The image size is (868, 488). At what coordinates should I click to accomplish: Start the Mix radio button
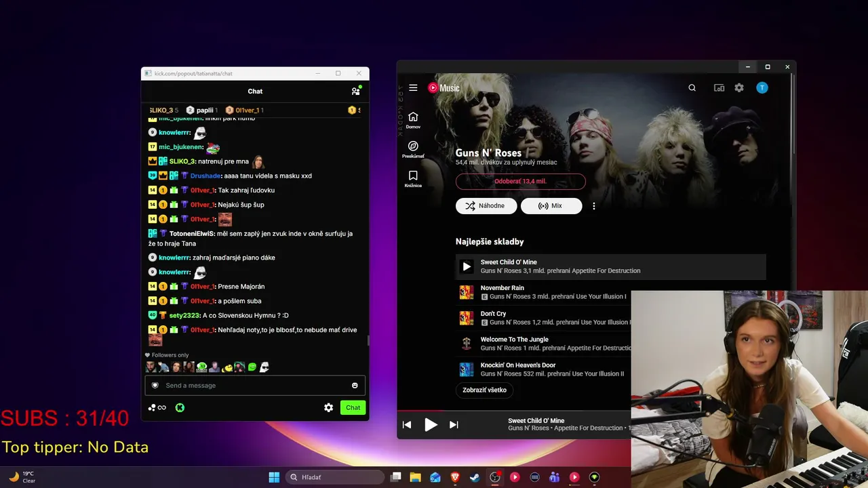[551, 206]
